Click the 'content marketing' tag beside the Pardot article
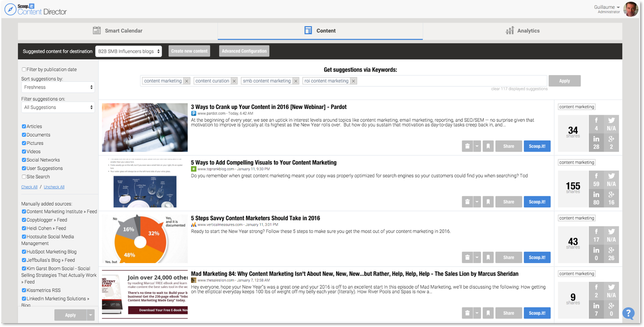 pyautogui.click(x=577, y=107)
